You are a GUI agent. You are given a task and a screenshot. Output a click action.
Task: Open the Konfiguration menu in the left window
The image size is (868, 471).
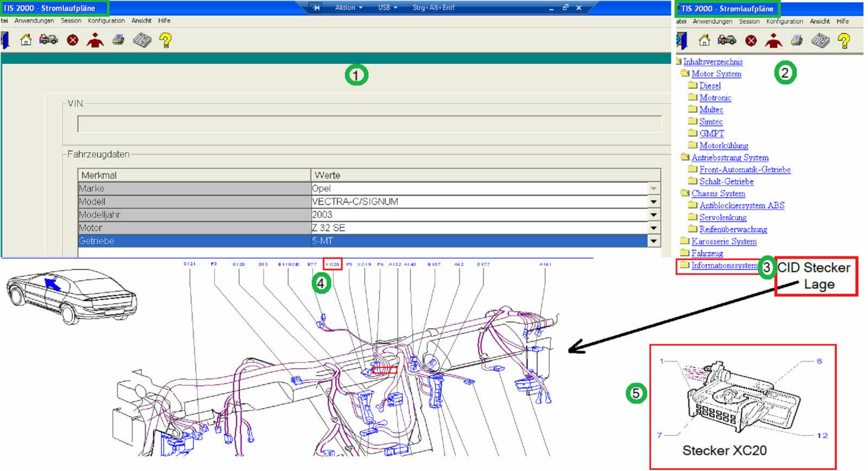tap(106, 21)
